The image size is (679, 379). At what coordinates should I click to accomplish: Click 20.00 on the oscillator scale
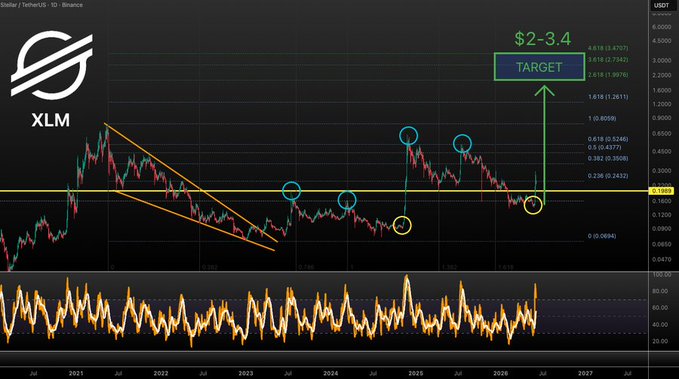661,341
